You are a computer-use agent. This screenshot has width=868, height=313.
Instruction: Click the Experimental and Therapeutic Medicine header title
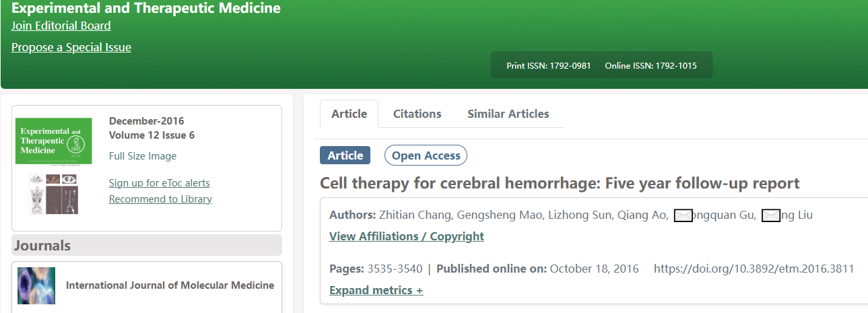[146, 9]
